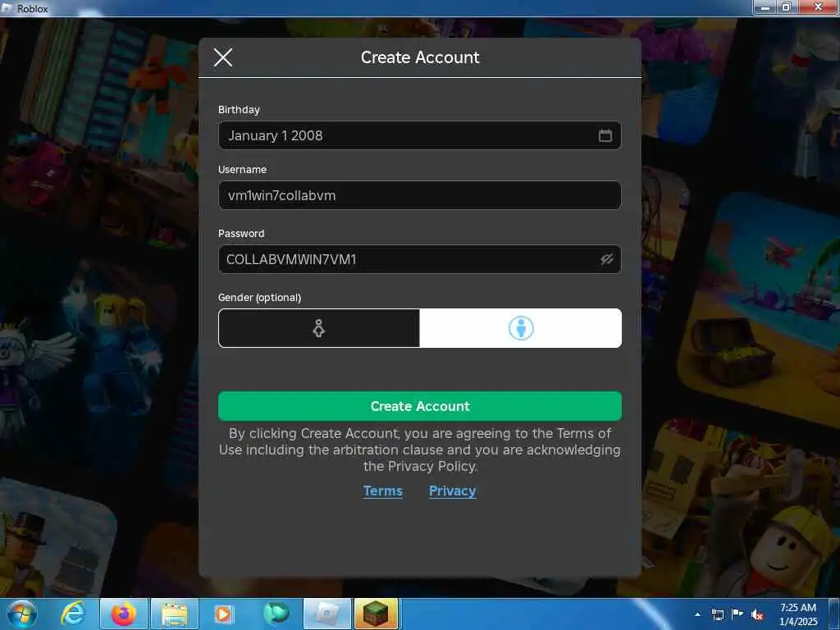Click the green round app icon in taskbar
This screenshot has height=630, width=840.
pyautogui.click(x=276, y=614)
